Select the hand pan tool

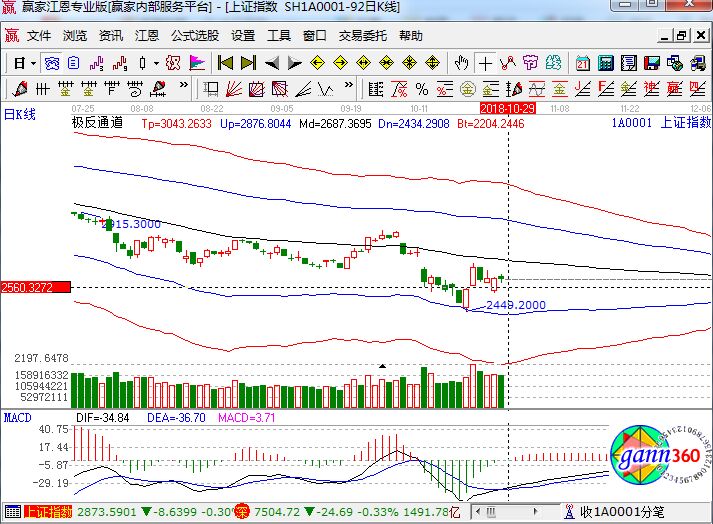(461, 62)
